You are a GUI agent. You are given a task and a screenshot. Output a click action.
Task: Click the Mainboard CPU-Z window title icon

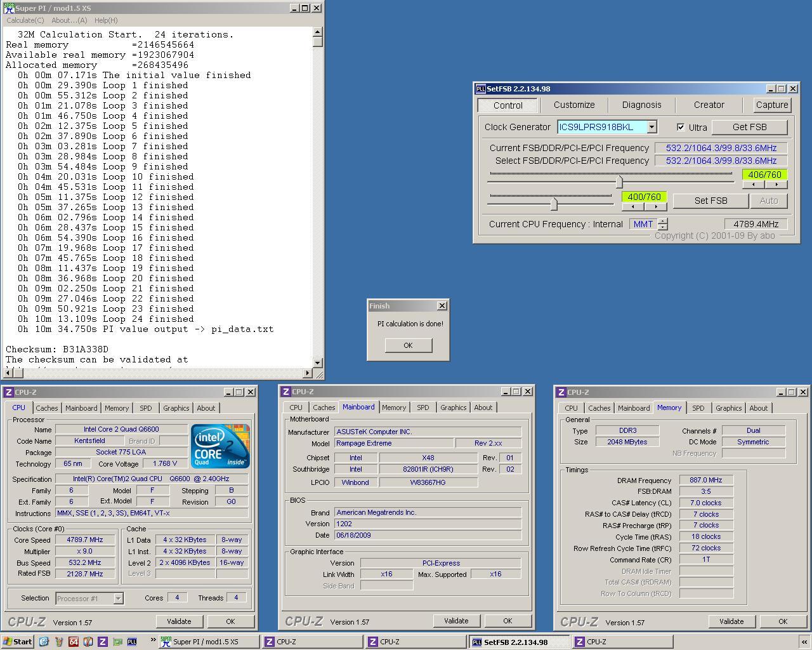(286, 392)
